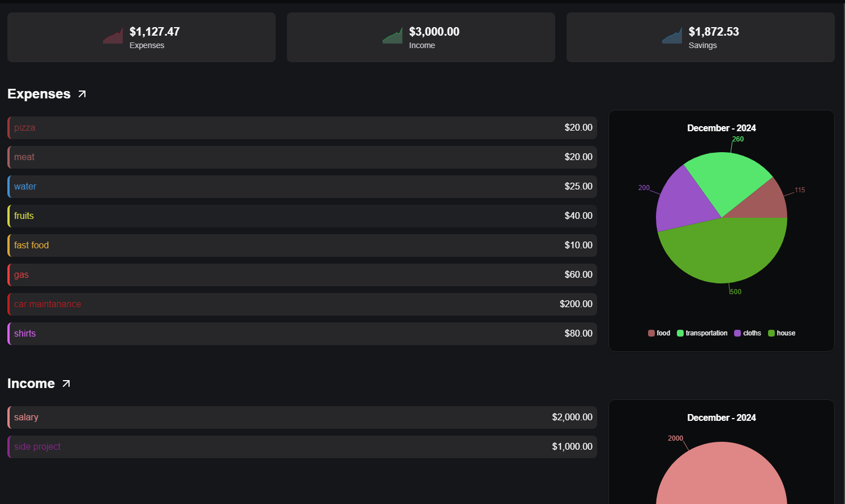The height and width of the screenshot is (504, 845).
Task: Click the $2,000.00 salary amount
Action: pyautogui.click(x=572, y=417)
